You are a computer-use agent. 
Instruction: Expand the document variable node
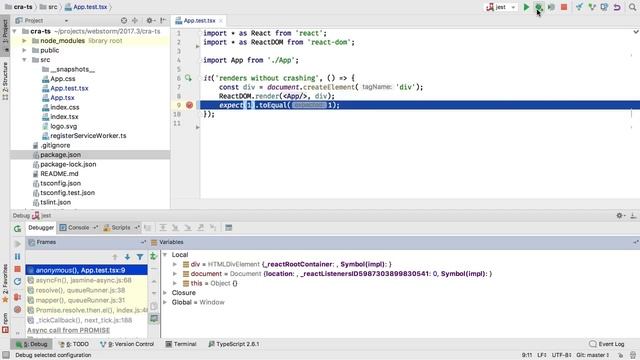coord(175,273)
